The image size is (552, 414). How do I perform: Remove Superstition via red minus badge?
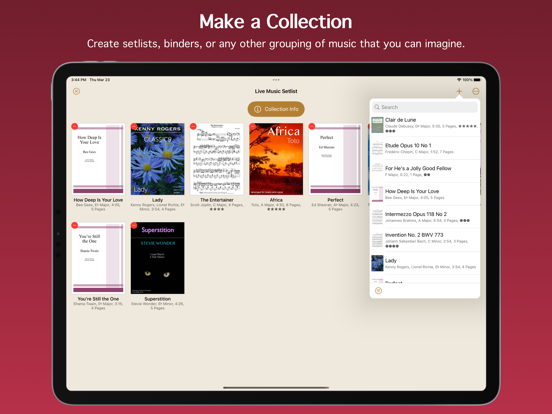coord(134,225)
